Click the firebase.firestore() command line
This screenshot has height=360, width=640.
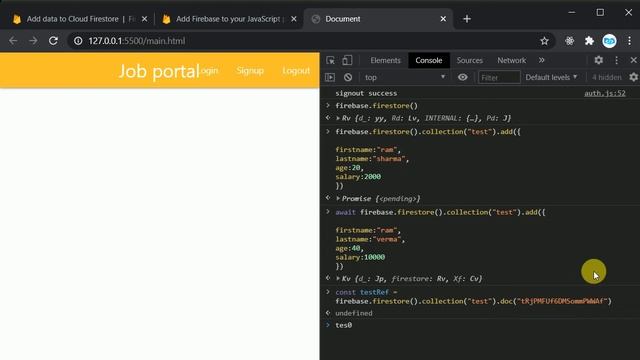pyautogui.click(x=377, y=106)
